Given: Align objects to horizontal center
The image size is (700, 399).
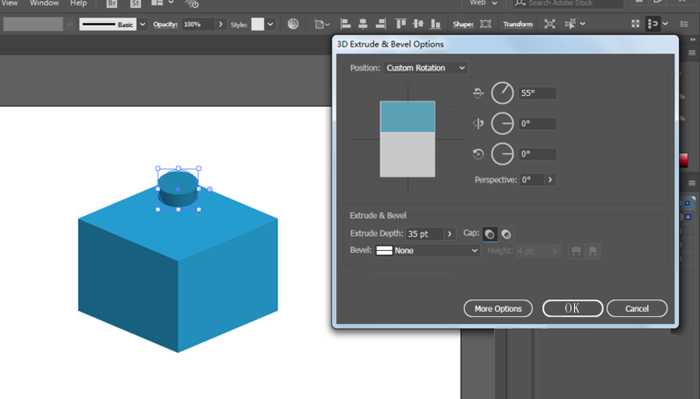Looking at the screenshot, I should pos(362,24).
